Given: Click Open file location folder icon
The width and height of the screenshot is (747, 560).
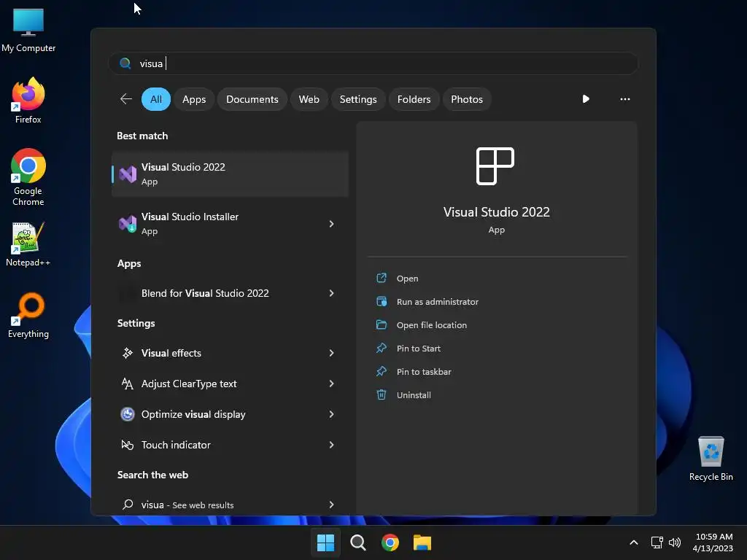Looking at the screenshot, I should tap(381, 324).
